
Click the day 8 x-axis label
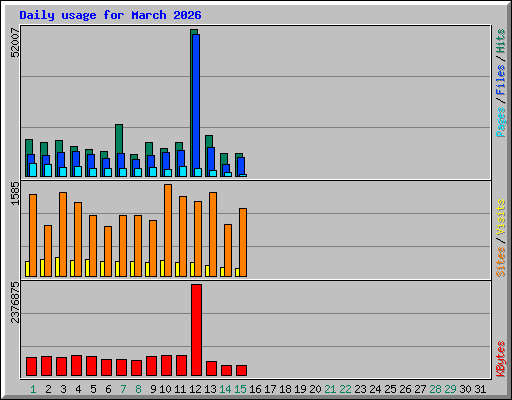[x=138, y=389]
